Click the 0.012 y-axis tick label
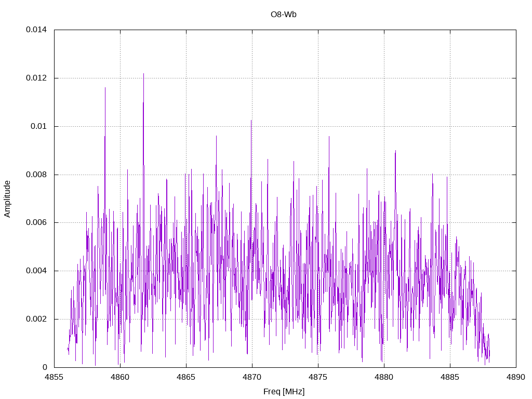 coord(36,78)
